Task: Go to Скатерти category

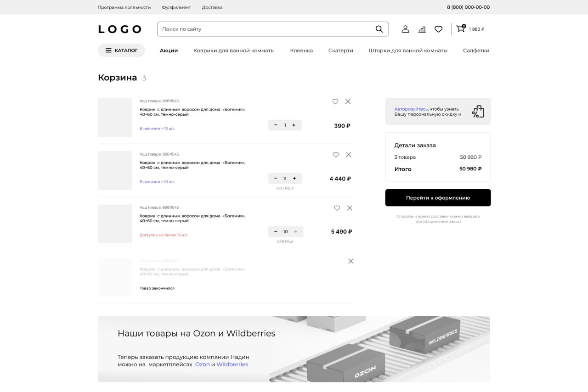Action: [x=340, y=50]
